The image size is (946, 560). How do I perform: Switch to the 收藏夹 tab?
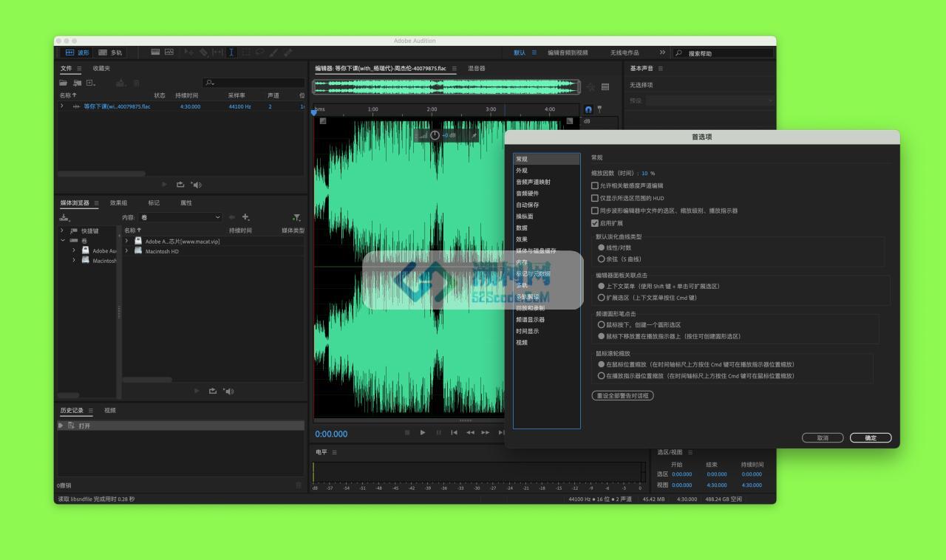[101, 69]
